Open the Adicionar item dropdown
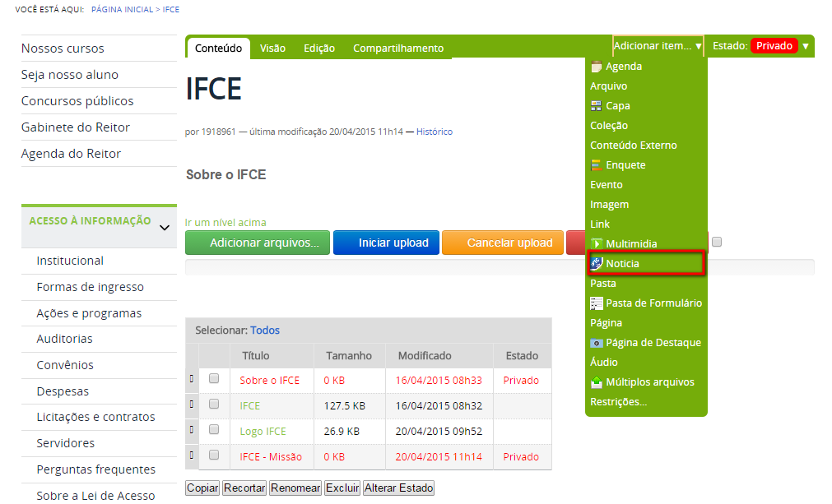 (658, 46)
